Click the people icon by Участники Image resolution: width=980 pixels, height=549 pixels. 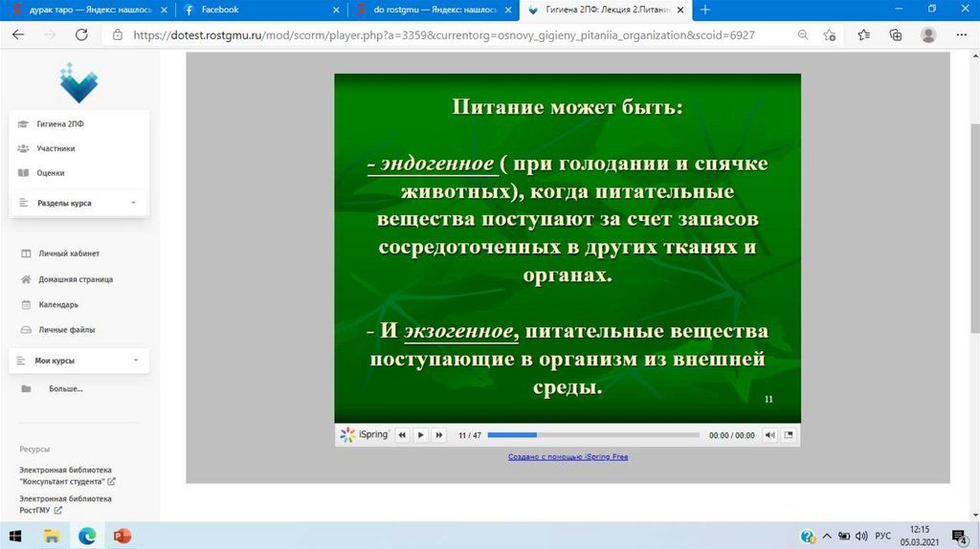pyautogui.click(x=23, y=148)
